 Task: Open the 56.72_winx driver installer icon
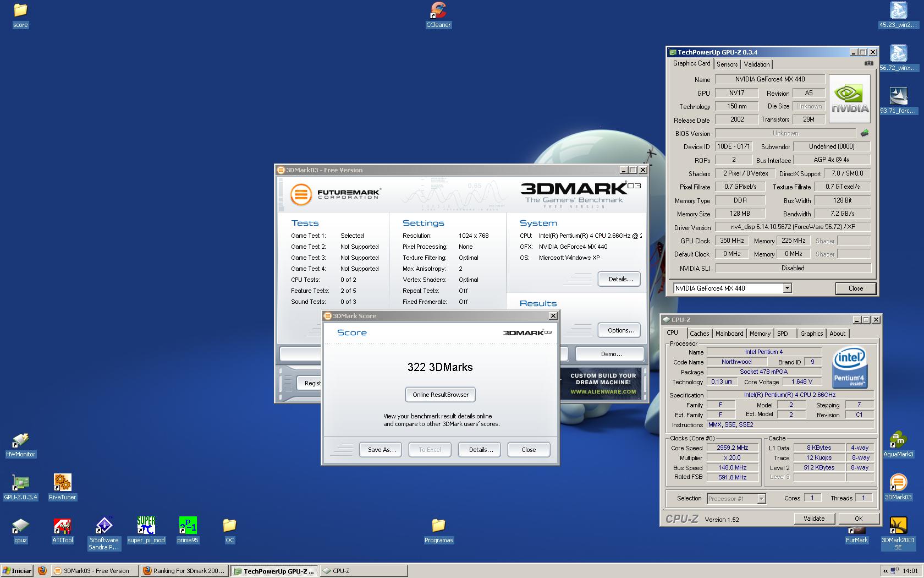(x=898, y=58)
